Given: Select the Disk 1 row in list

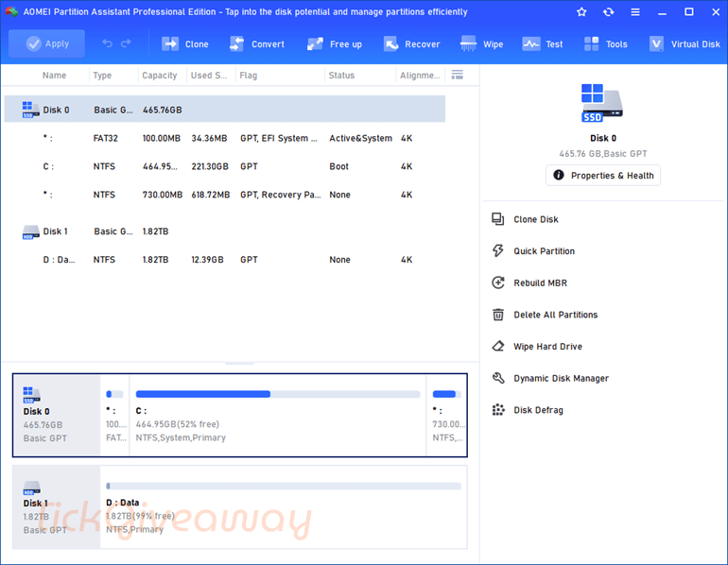Looking at the screenshot, I should (x=225, y=231).
